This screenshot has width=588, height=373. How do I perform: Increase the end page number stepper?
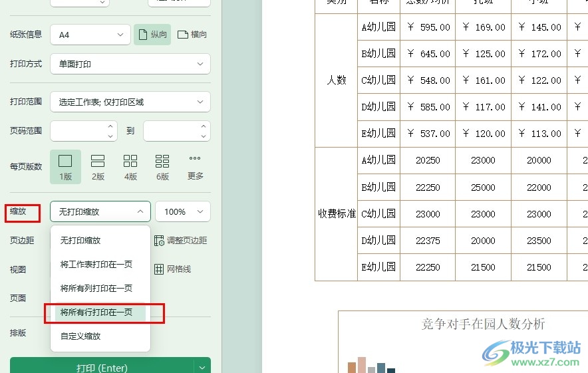click(204, 126)
